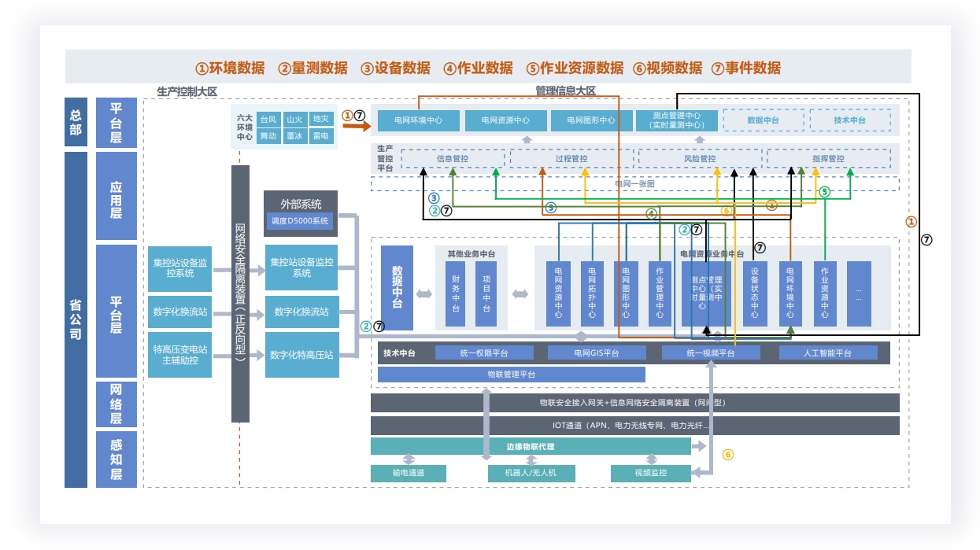Open the 统一视频平台 block

coord(711,353)
